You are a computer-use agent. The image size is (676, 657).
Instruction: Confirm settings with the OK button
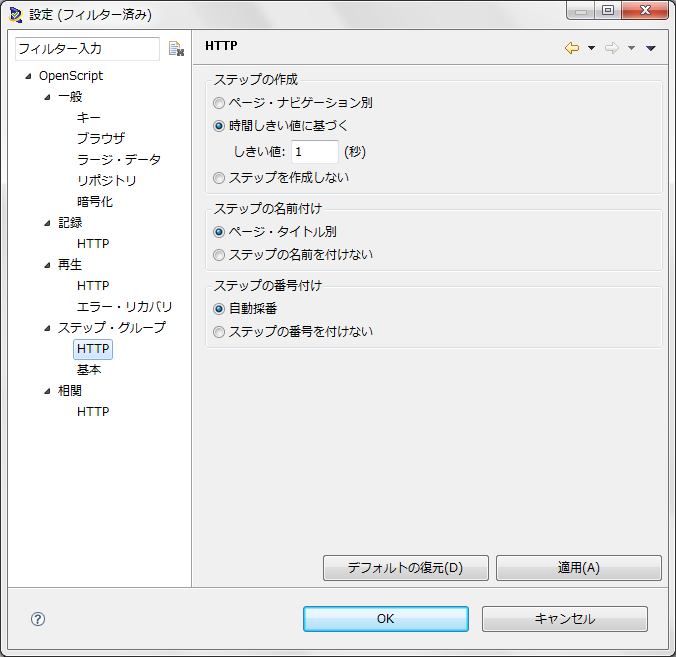385,619
